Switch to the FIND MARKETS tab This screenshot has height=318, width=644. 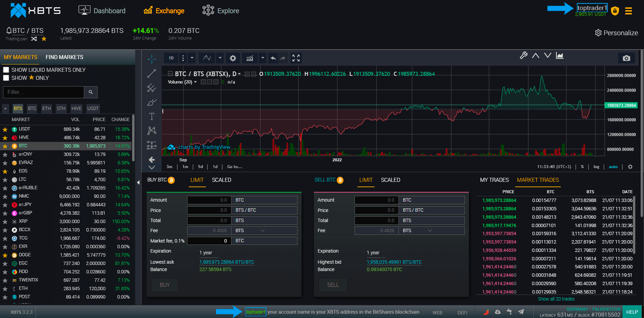pos(64,57)
